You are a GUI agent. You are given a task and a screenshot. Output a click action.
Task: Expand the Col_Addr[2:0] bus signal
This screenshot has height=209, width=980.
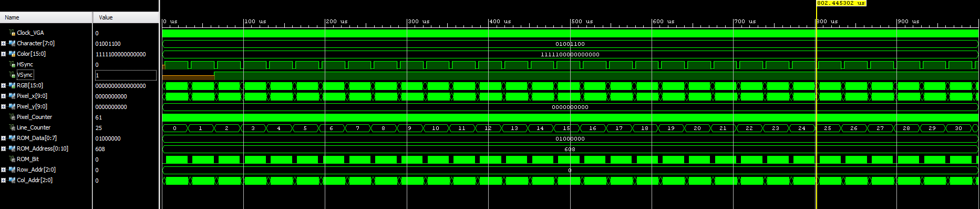[4, 180]
